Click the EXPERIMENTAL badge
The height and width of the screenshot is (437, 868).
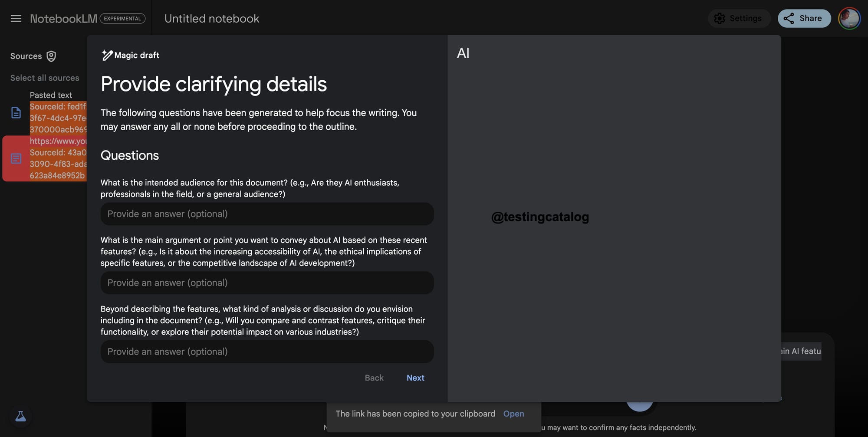coord(122,19)
